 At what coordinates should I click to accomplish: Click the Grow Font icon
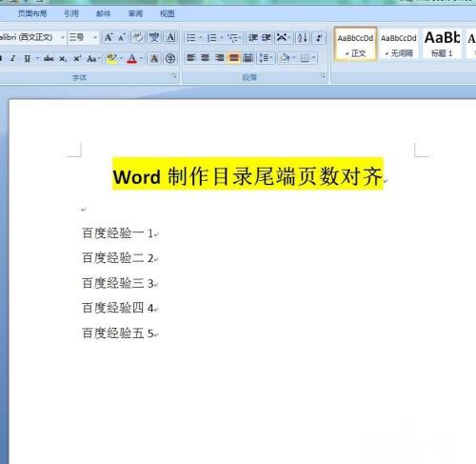109,37
